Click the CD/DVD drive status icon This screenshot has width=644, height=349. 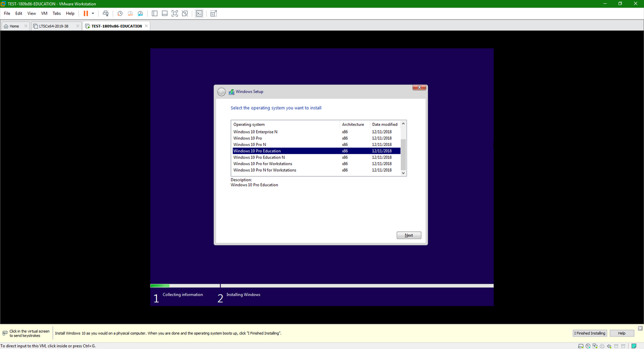click(x=588, y=346)
